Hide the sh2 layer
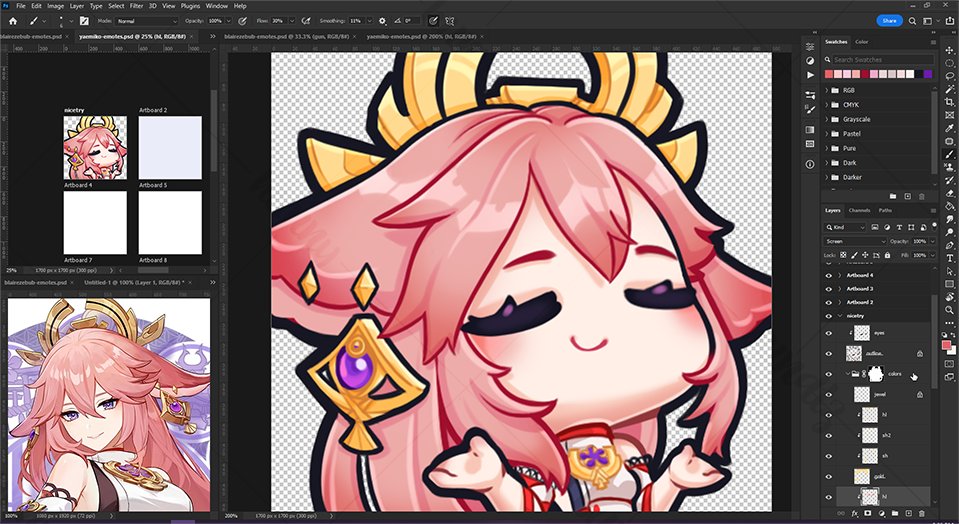 click(829, 436)
